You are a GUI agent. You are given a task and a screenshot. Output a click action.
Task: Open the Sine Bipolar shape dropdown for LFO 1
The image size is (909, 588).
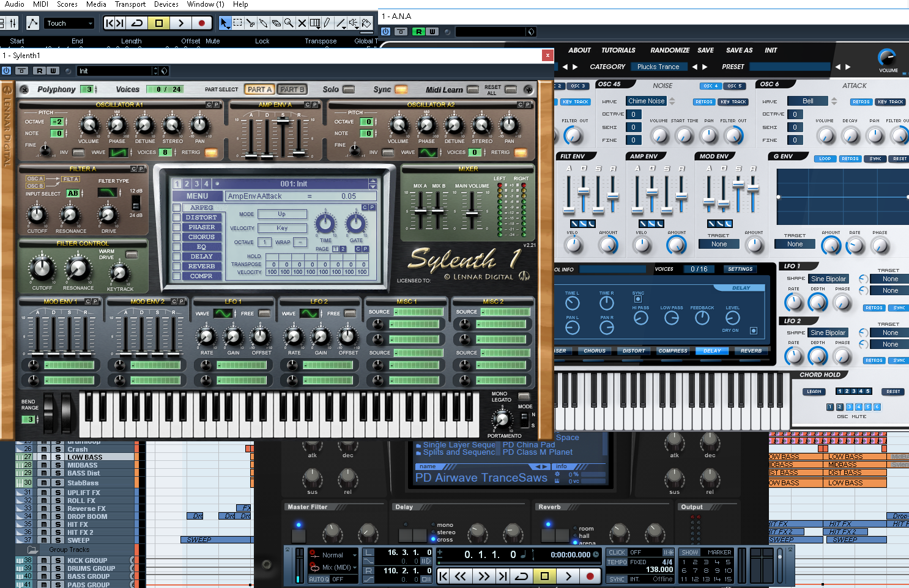(828, 278)
